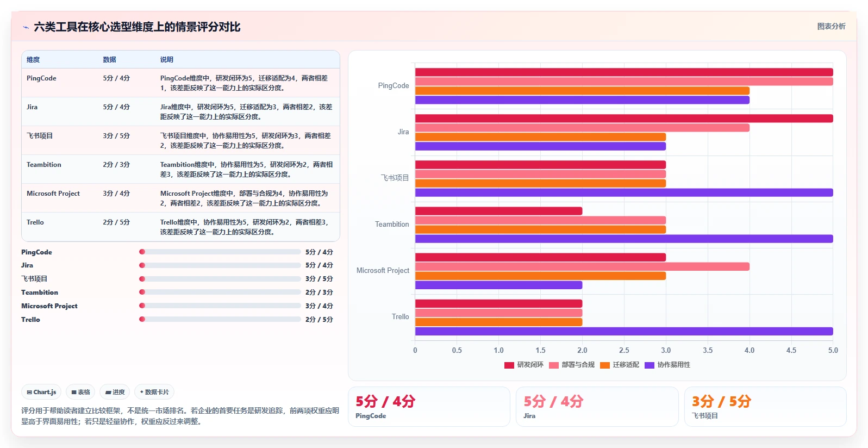Toggle the 迁移适配 legend swatch
Screen dimensions: 868x448
pyautogui.click(x=605, y=365)
